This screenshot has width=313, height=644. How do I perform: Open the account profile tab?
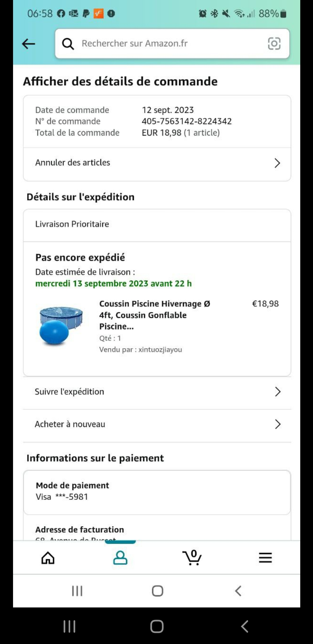click(120, 558)
